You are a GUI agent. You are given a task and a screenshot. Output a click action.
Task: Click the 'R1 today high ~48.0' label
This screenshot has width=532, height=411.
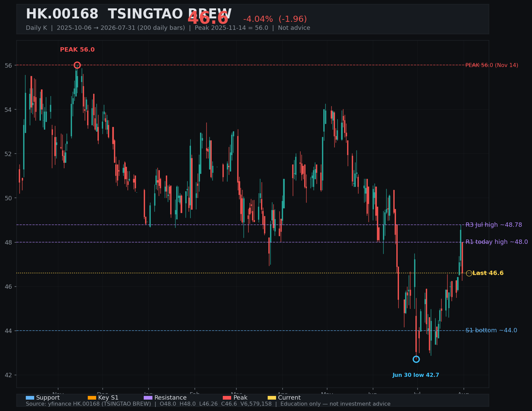click(497, 242)
